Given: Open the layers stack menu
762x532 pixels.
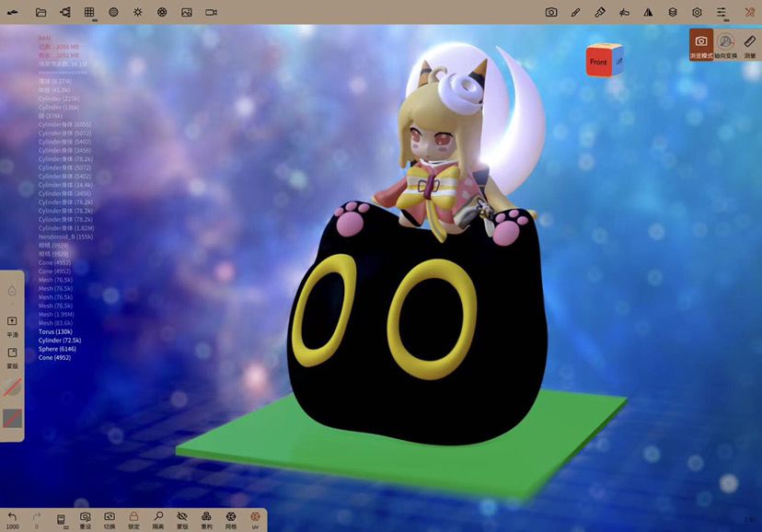Looking at the screenshot, I should (x=673, y=12).
